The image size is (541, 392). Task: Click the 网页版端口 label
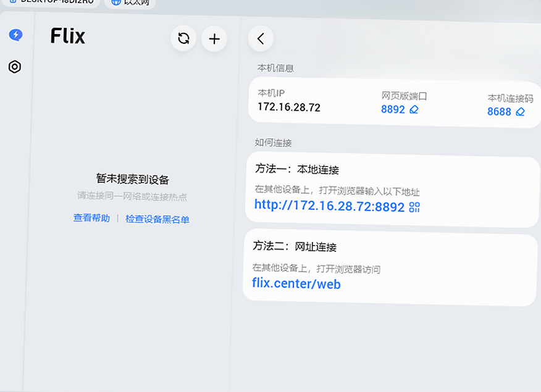click(404, 96)
